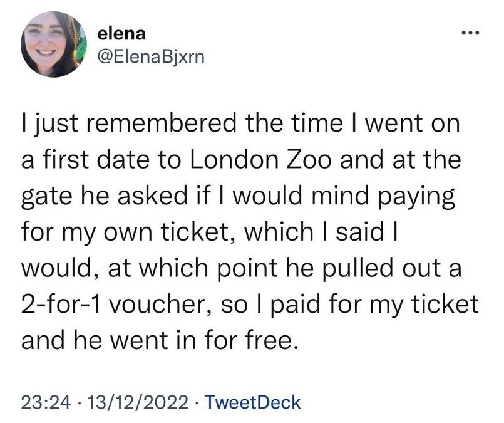504x423 pixels.
Task: Click the phrase "first date" in tweet
Action: tap(85, 159)
